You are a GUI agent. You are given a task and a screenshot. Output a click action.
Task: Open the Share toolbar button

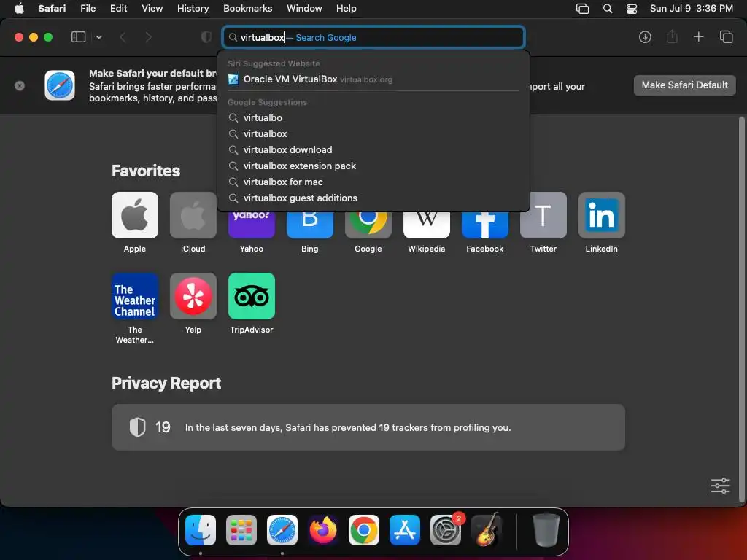pyautogui.click(x=672, y=36)
